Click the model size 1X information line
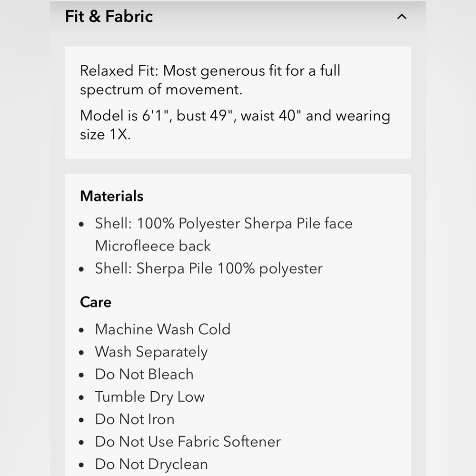The height and width of the screenshot is (476, 476). (x=235, y=125)
